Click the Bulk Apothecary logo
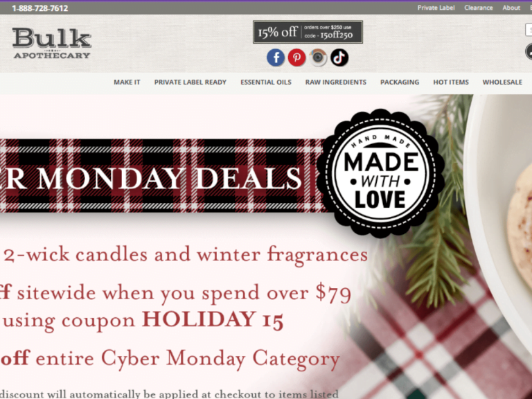The image size is (532, 399). [x=52, y=44]
